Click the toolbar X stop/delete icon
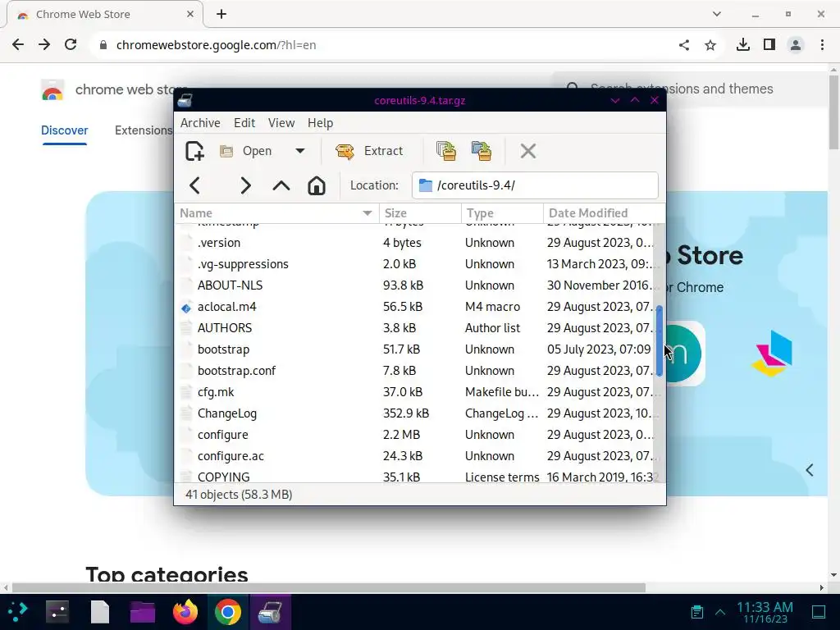The image size is (840, 630). (528, 151)
